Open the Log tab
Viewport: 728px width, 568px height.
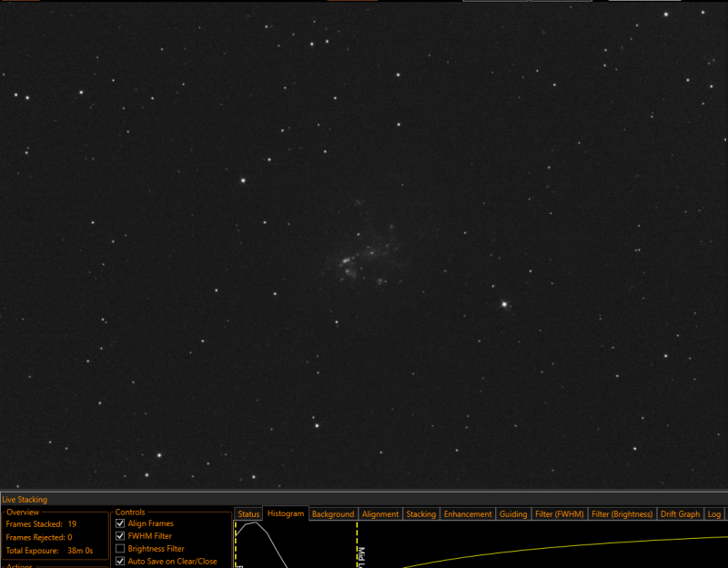[x=714, y=514]
